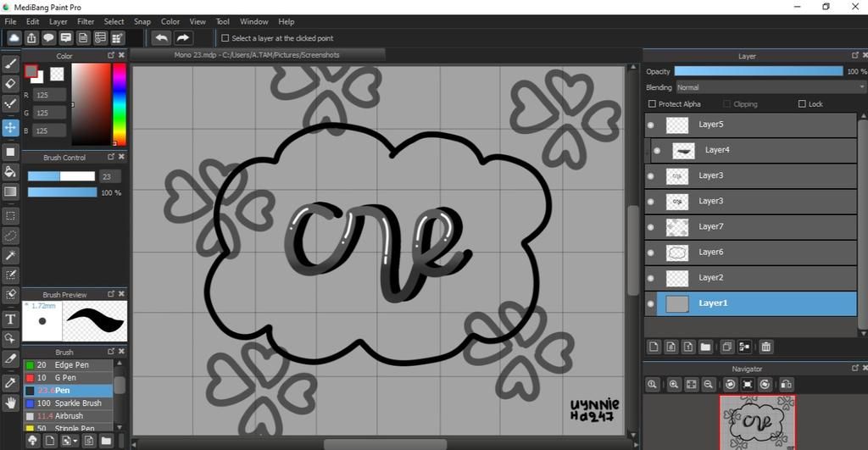Switch to the Mono 23.mdp document tab
Viewport: 868px width, 450px height.
click(257, 55)
